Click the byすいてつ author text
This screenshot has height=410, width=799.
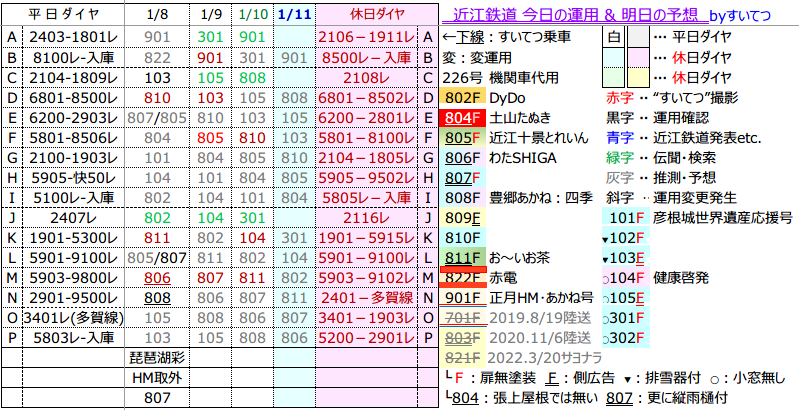[x=740, y=16]
